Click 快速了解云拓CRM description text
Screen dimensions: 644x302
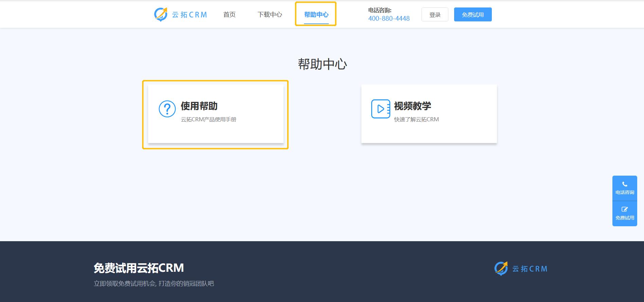[416, 120]
